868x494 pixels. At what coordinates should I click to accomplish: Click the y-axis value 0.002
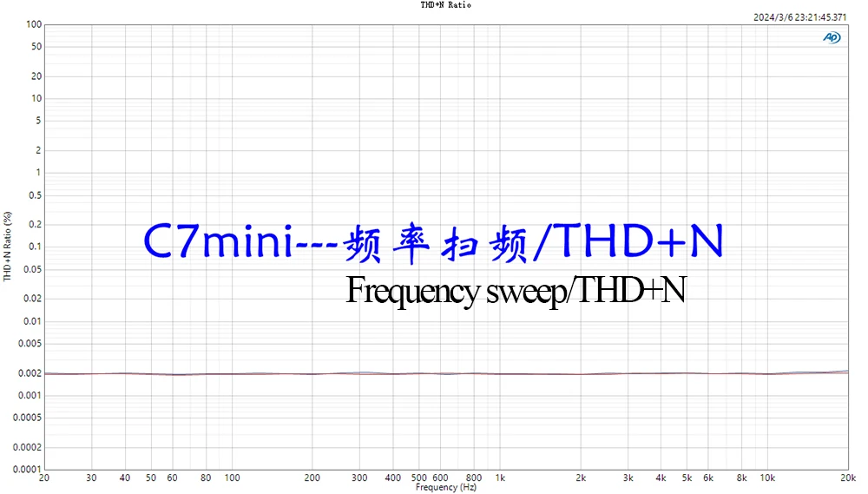click(30, 373)
